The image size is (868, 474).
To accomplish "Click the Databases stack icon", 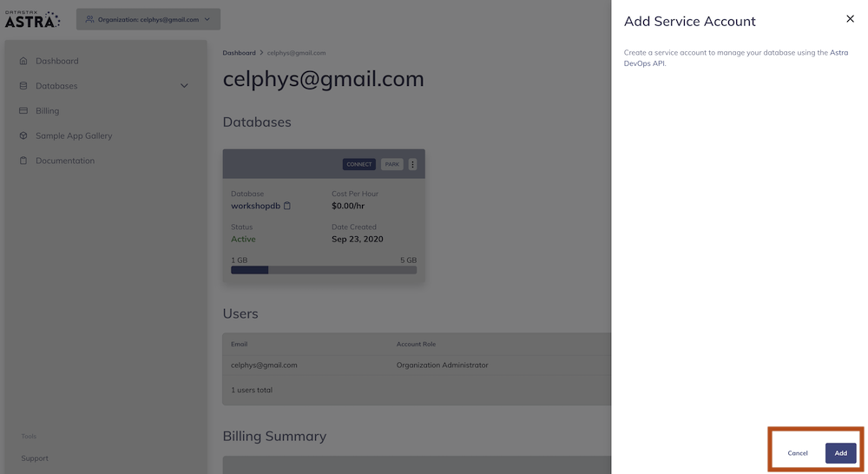I will point(23,86).
